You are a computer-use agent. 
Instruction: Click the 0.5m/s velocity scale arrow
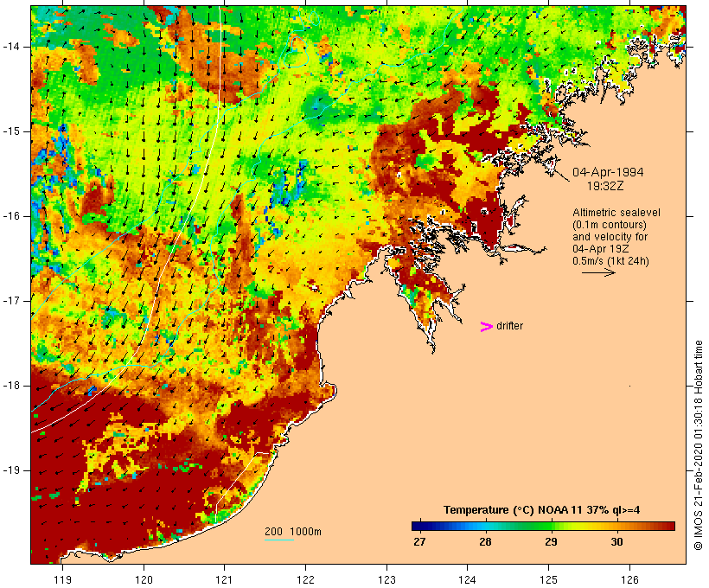pyautogui.click(x=598, y=272)
